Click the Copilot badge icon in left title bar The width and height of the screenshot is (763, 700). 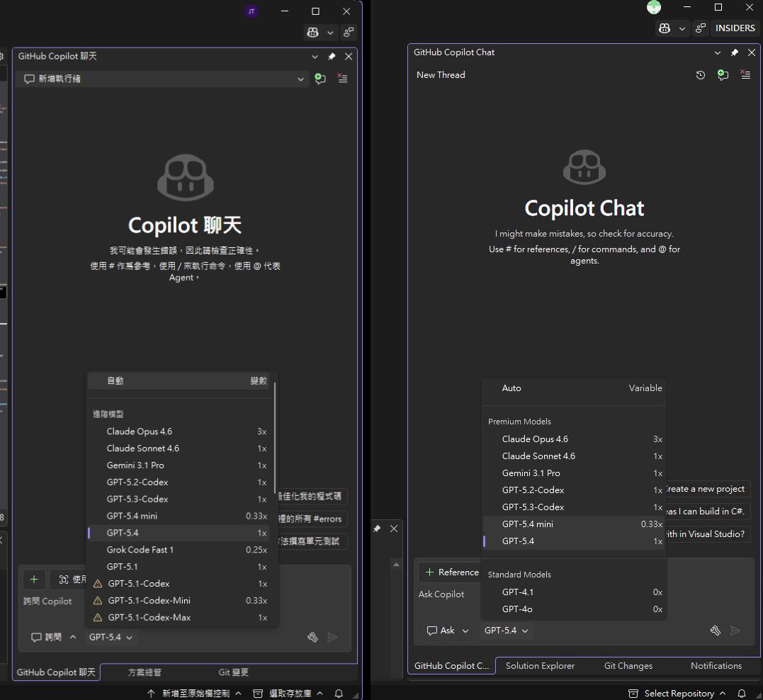tap(312, 33)
